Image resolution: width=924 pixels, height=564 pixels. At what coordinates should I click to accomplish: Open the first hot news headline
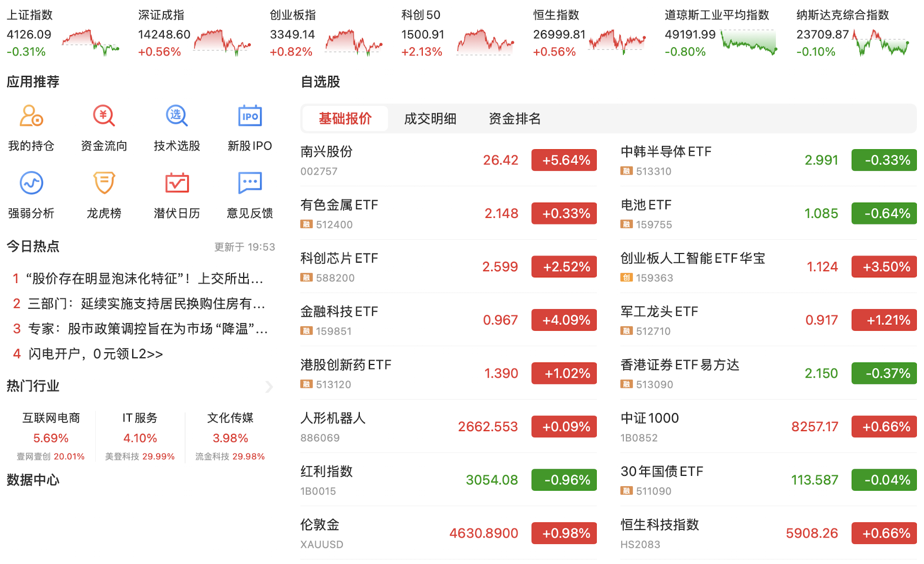tap(144, 278)
